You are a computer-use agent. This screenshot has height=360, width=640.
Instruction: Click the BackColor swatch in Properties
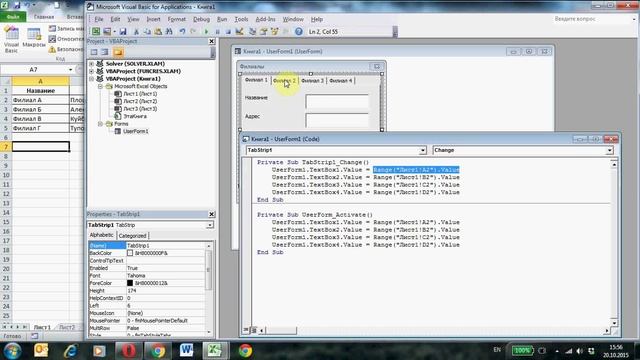click(130, 253)
